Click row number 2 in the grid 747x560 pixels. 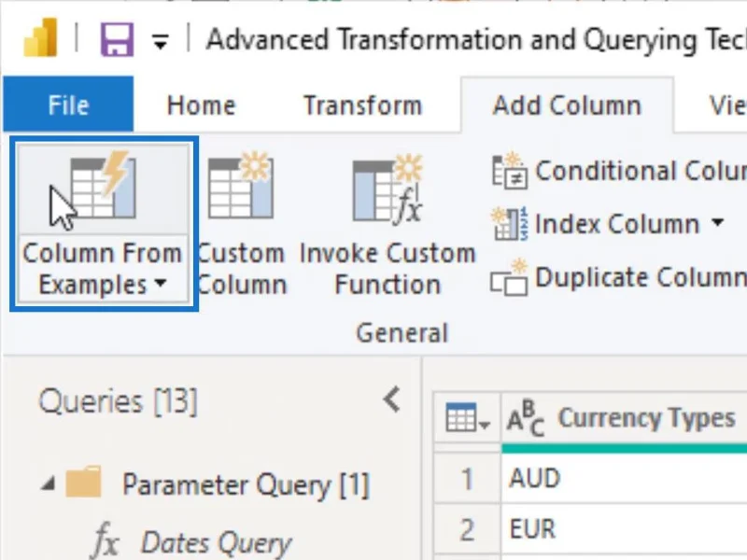tap(468, 529)
